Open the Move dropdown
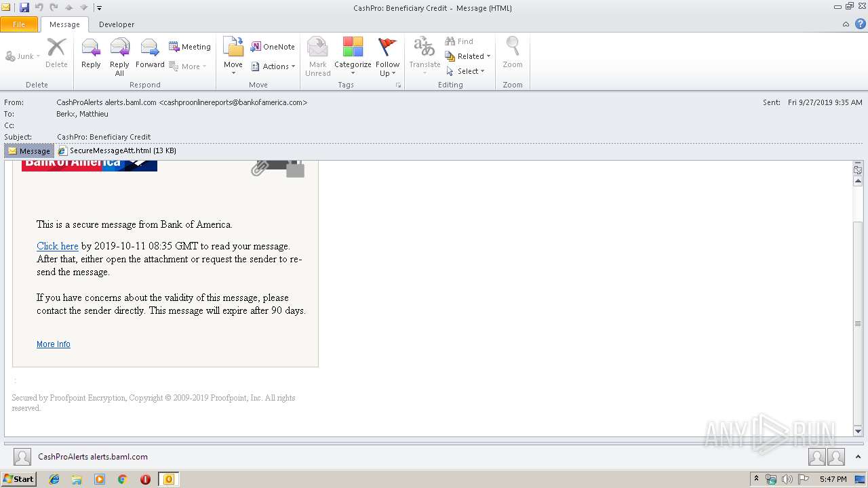 233,57
